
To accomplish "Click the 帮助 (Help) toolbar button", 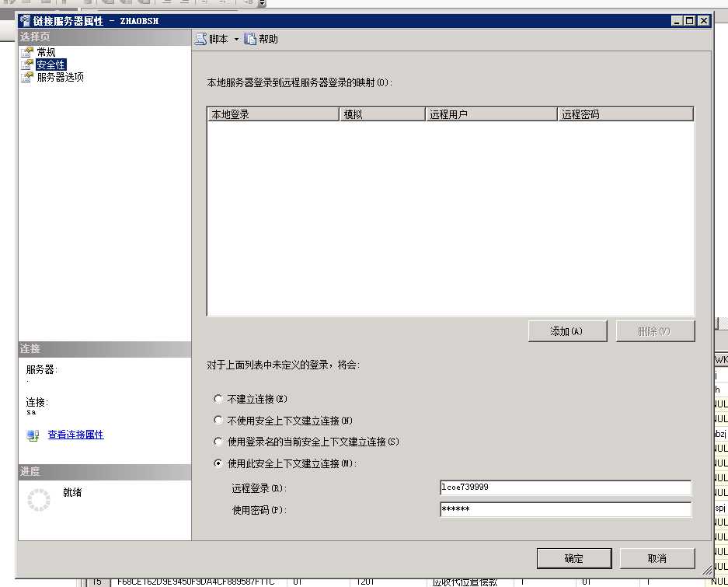I will (261, 39).
